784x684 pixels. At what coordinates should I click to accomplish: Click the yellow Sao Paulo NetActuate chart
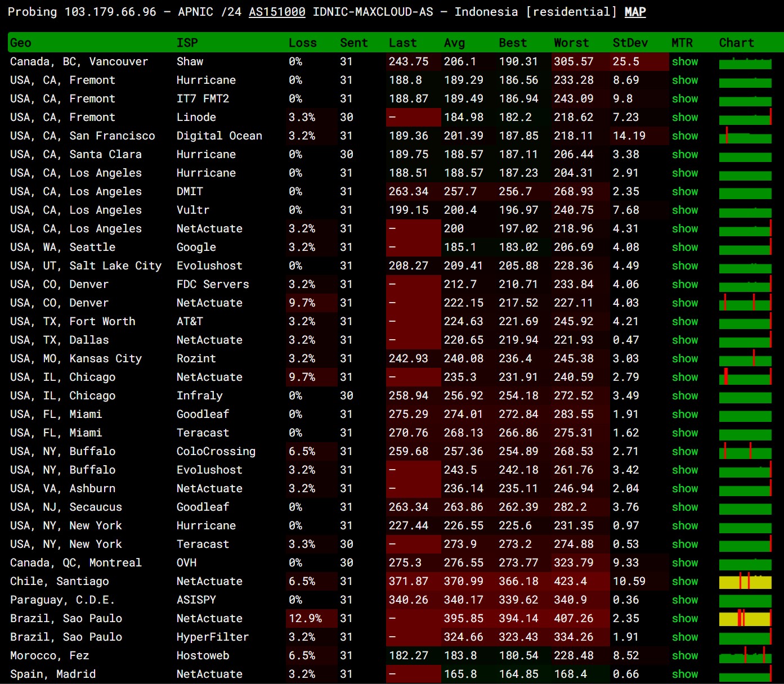[745, 618]
